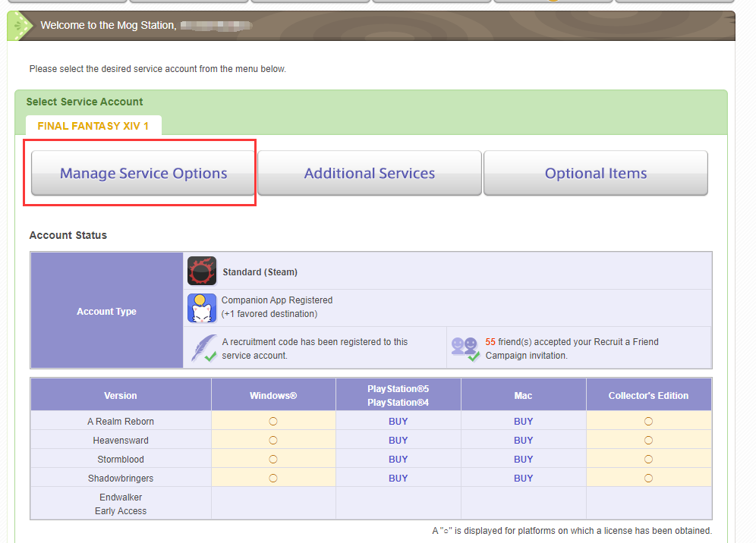This screenshot has height=543, width=756.
Task: Click the Stormblood Windows license circle
Action: [x=273, y=459]
